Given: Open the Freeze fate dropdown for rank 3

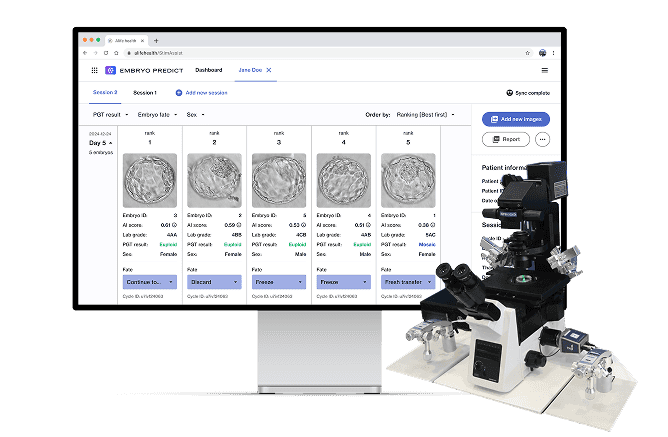Looking at the screenshot, I should coord(279,282).
